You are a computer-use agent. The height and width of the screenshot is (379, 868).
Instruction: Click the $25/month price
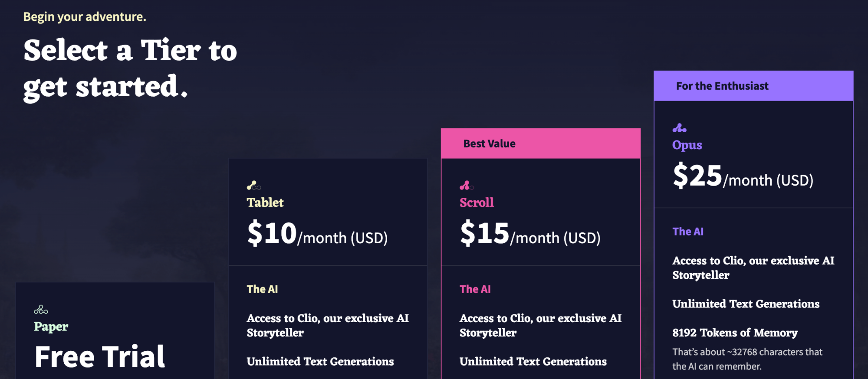743,176
